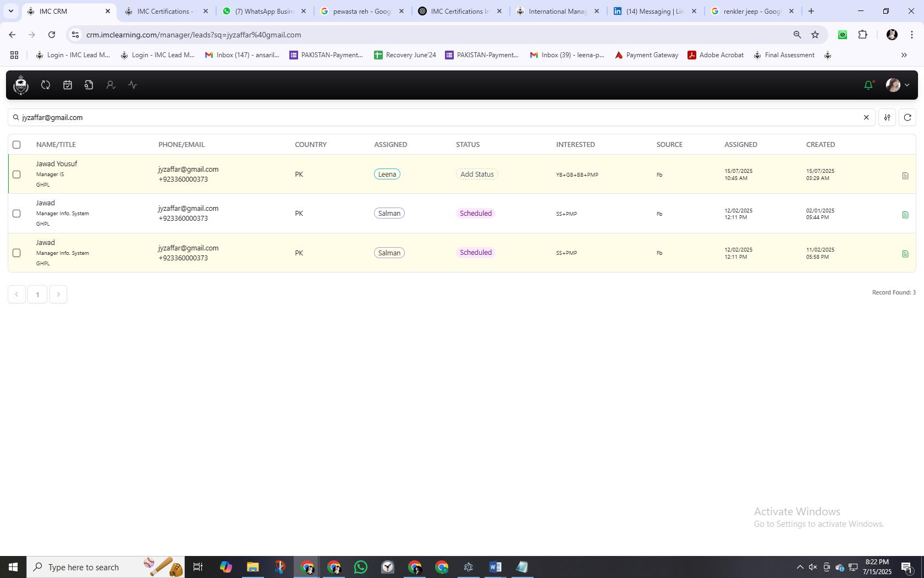Screen dimensions: 924x578
Task: Open the Chrome three-dot menu
Action: 912,35
